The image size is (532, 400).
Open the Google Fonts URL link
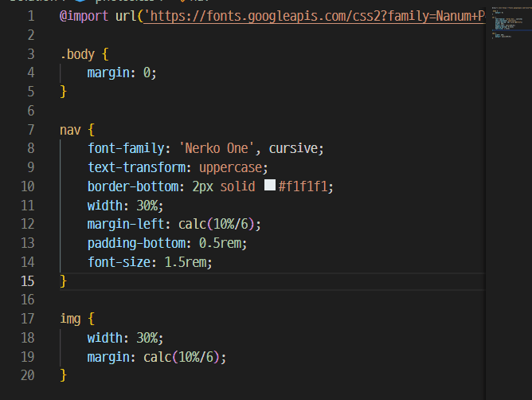coord(314,16)
